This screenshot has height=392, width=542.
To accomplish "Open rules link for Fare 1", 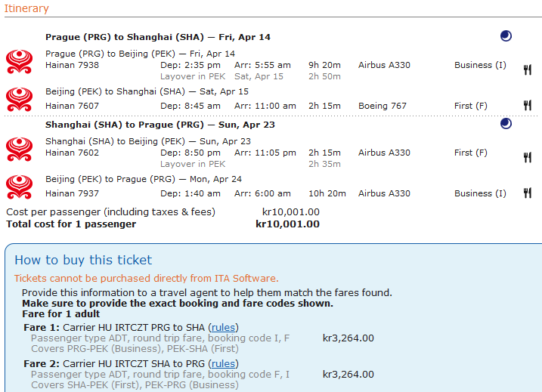I will coord(223,327).
